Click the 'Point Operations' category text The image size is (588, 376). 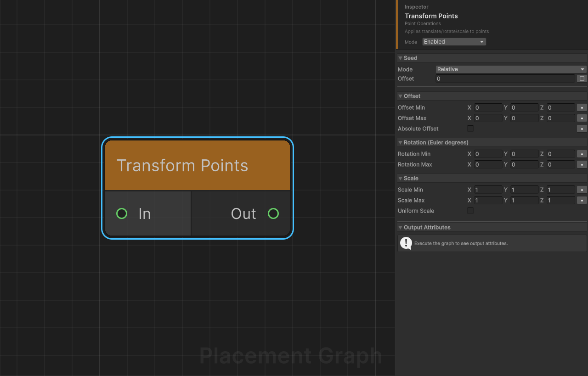pyautogui.click(x=423, y=23)
